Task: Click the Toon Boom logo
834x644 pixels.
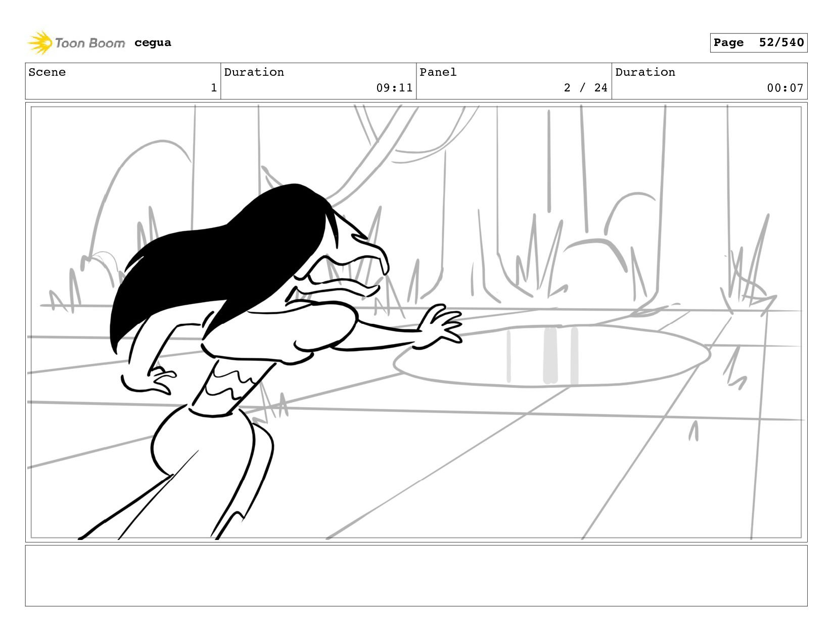Action: click(x=76, y=43)
